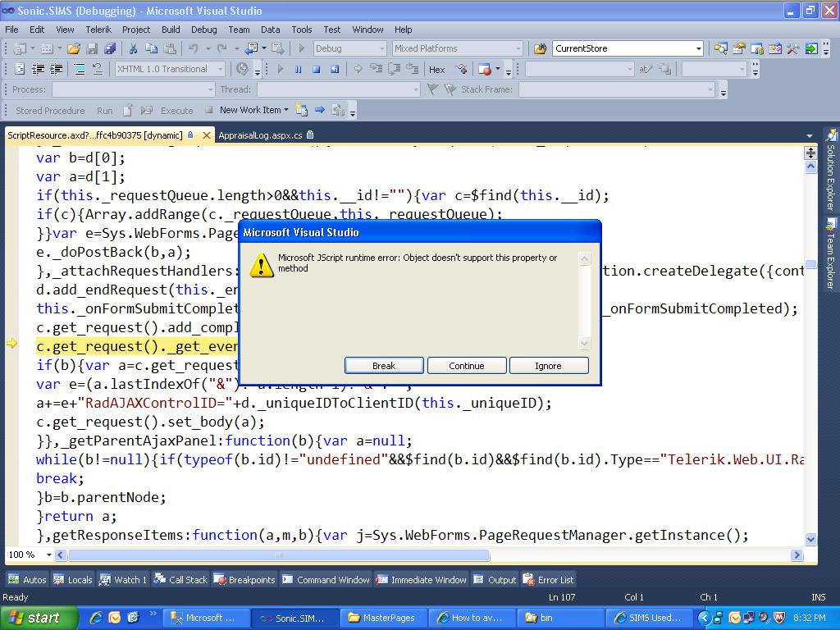
Task: Click Continue in the error dialog
Action: [x=467, y=366]
